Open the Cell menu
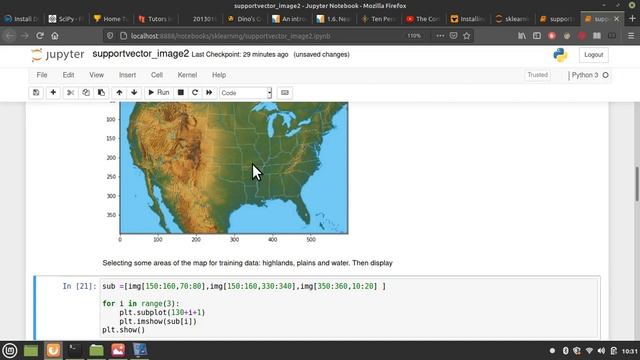 [157, 75]
